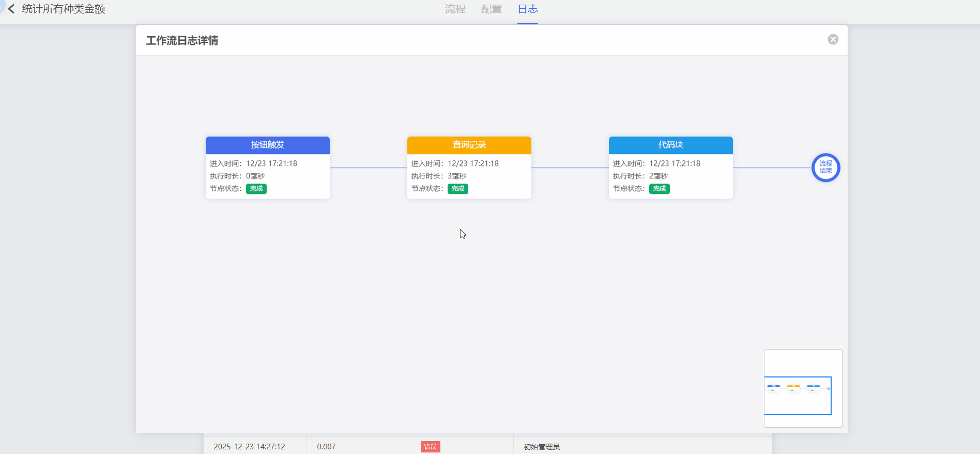Click the 执行时长 3毫秒 text in 查询记录
980x454 pixels.
click(x=439, y=176)
